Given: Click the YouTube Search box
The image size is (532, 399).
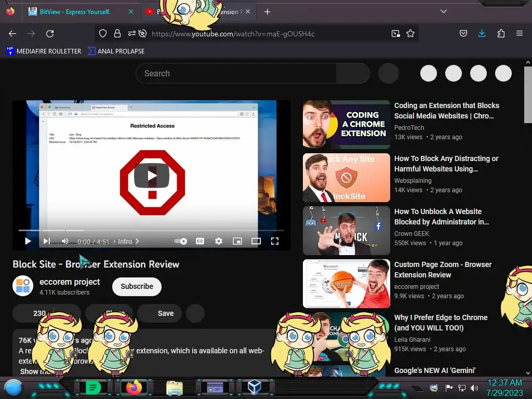Looking at the screenshot, I should (236, 73).
